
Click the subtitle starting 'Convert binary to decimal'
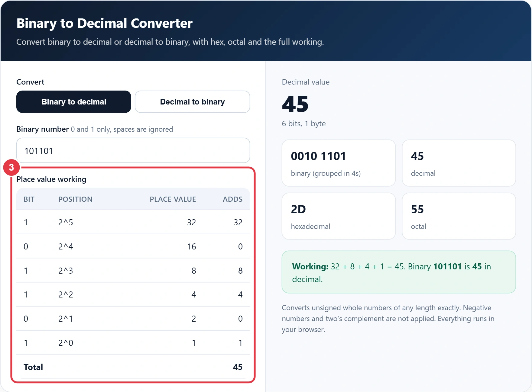[170, 42]
